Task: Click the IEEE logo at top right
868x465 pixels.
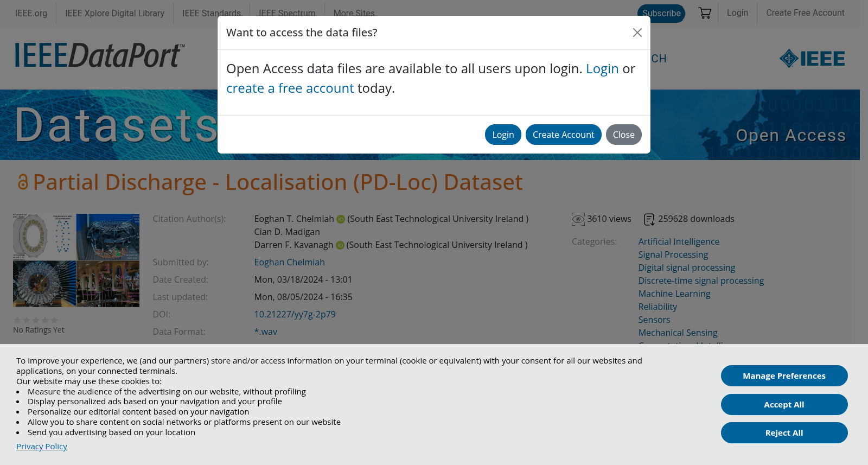Action: click(812, 58)
